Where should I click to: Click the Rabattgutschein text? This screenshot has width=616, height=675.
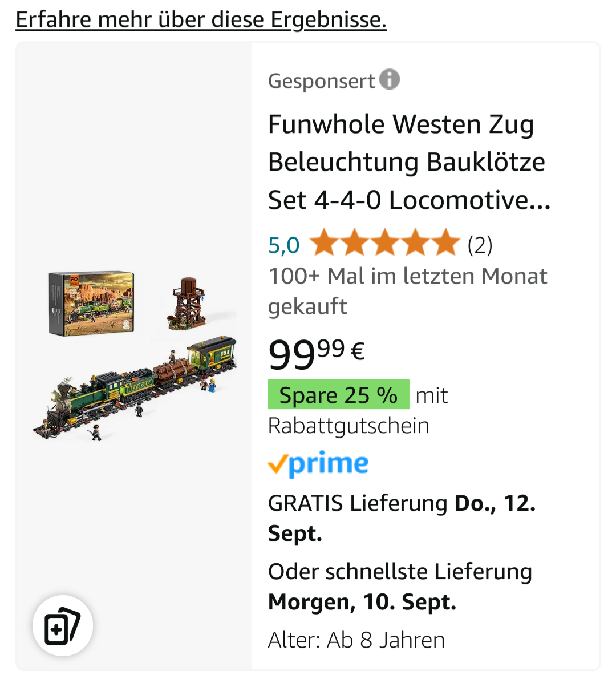click(x=348, y=426)
